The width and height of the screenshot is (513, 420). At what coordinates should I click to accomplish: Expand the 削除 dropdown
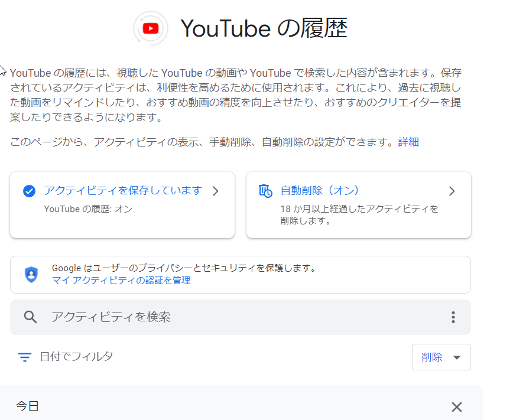pyautogui.click(x=441, y=357)
